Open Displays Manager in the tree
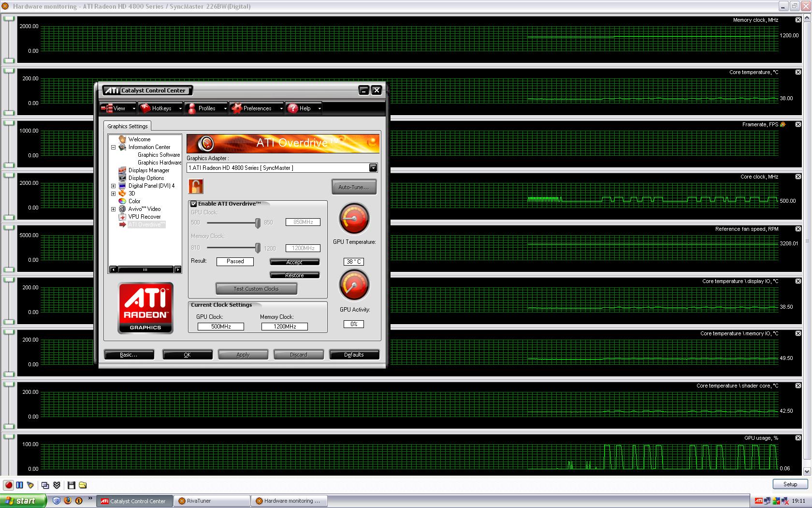 [x=149, y=170]
